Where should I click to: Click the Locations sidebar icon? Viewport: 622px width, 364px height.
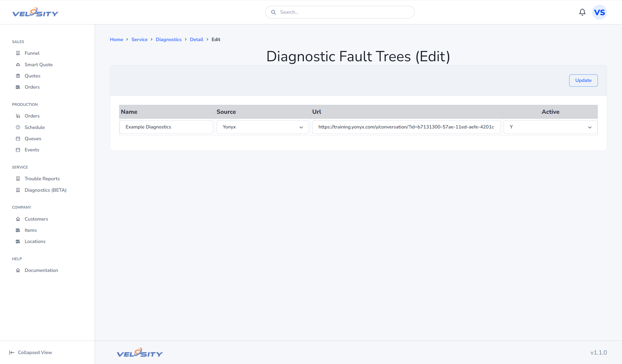(x=18, y=241)
